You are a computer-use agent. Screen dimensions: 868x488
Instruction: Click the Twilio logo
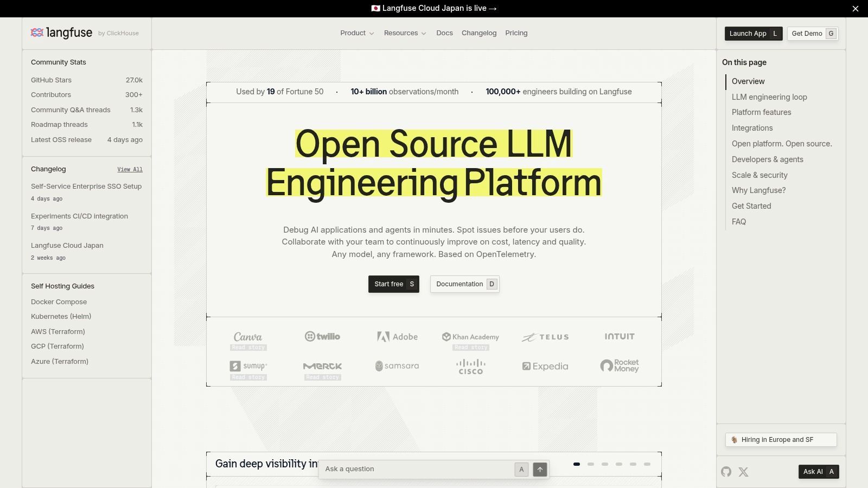point(322,337)
